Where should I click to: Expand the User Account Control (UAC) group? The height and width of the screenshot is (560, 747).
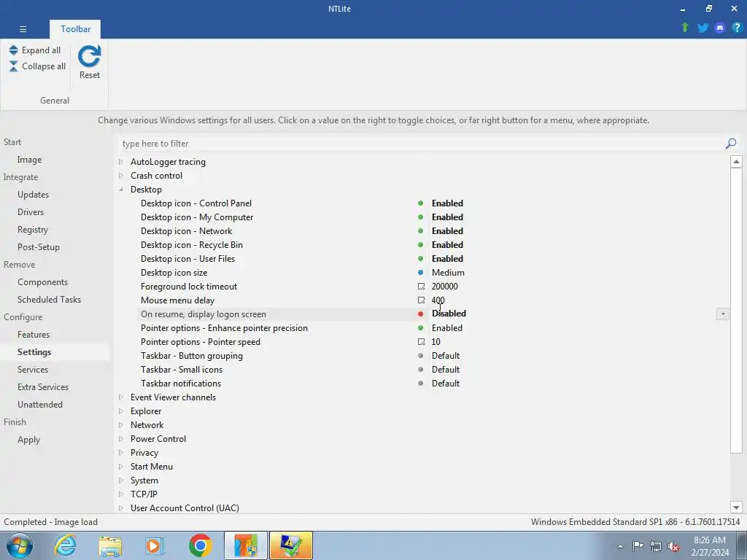[x=121, y=508]
